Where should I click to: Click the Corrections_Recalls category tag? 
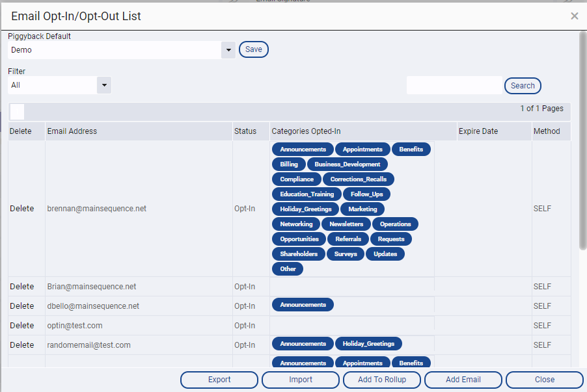pyautogui.click(x=359, y=179)
